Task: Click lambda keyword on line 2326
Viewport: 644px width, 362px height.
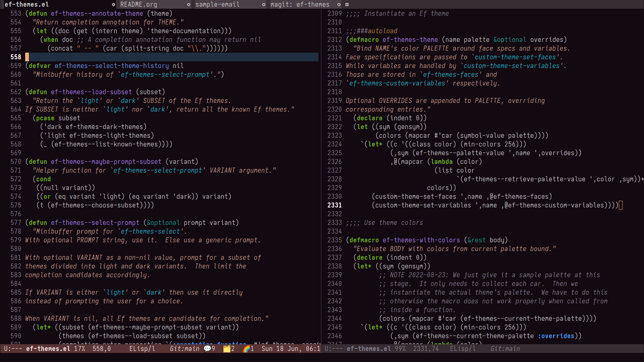Action: point(442,162)
